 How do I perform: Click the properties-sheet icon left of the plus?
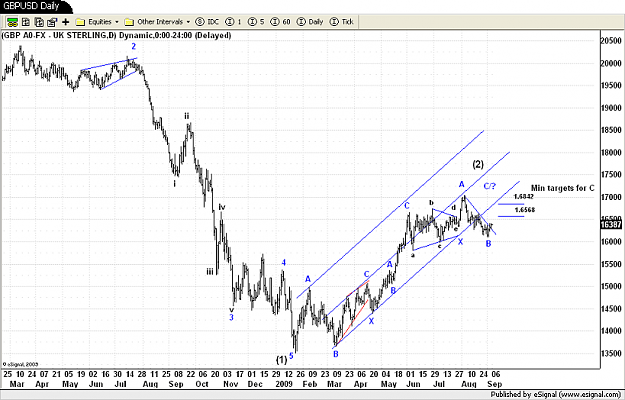(52, 22)
